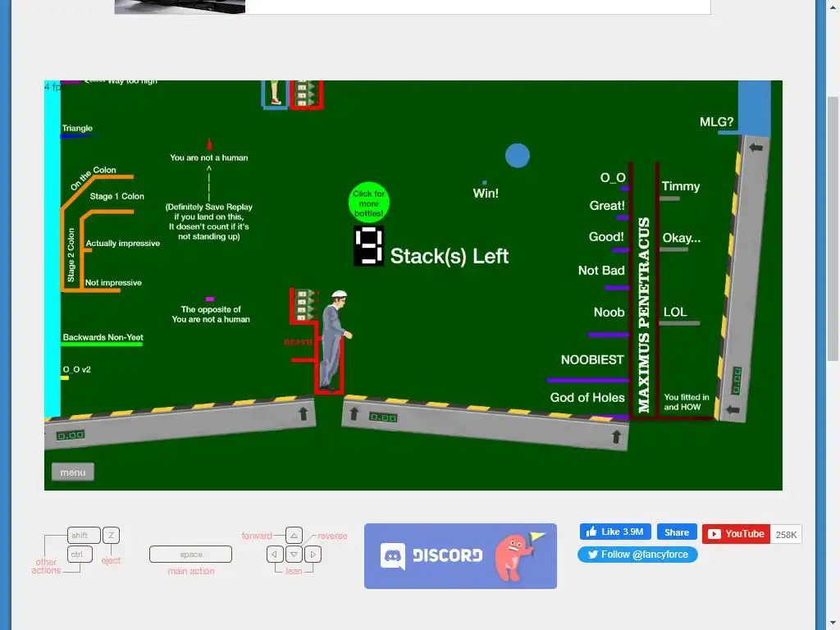Click the 'Good!' label
The width and height of the screenshot is (840, 630).
606,237
